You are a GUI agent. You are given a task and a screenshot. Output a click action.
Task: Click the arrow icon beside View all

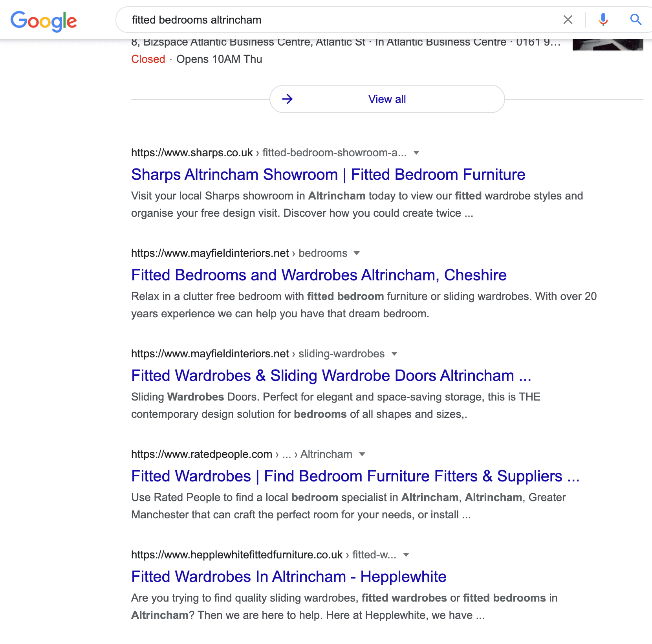[288, 99]
